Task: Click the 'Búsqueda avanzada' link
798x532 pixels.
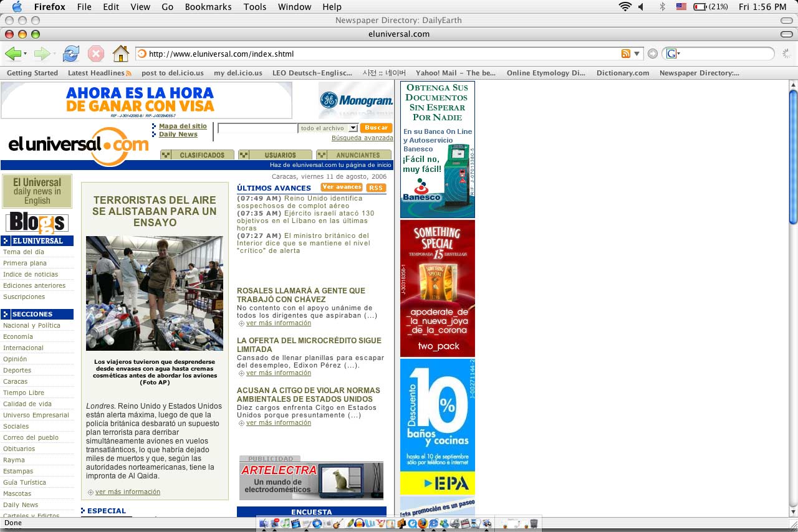Action: 362,138
